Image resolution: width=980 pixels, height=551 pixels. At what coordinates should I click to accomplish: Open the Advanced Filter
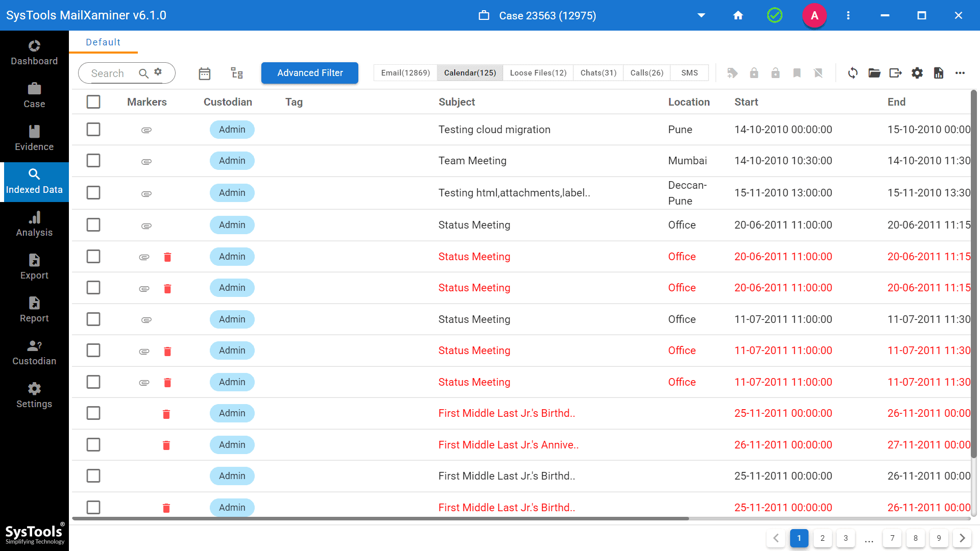click(310, 73)
